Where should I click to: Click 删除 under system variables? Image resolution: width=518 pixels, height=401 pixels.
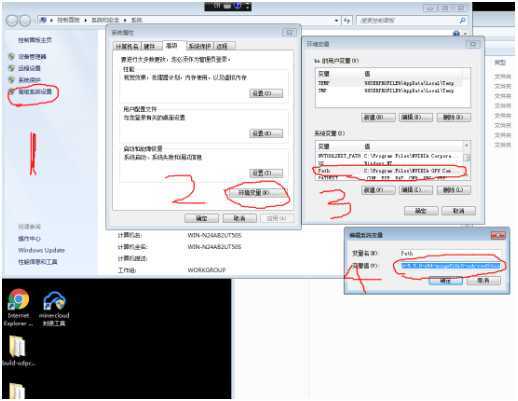point(454,190)
